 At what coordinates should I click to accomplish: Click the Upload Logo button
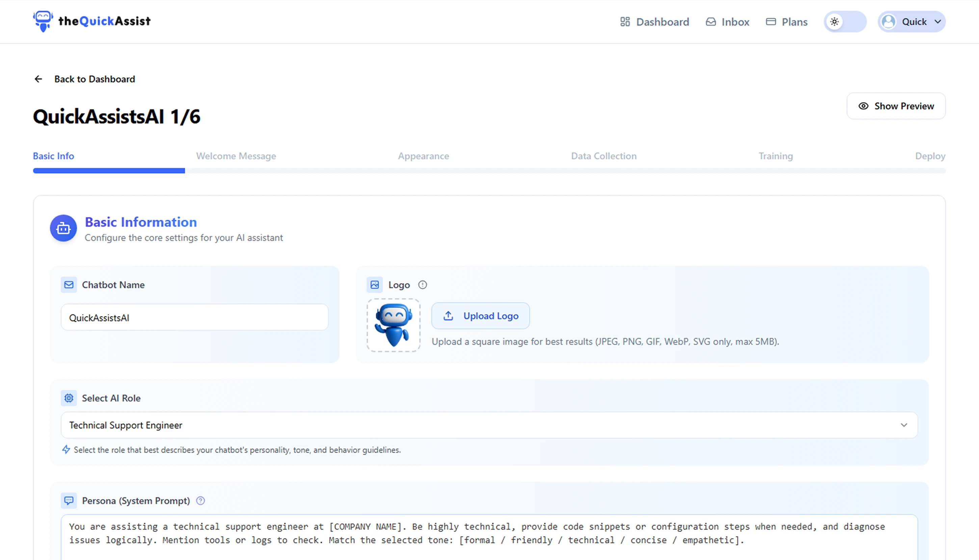tap(480, 316)
